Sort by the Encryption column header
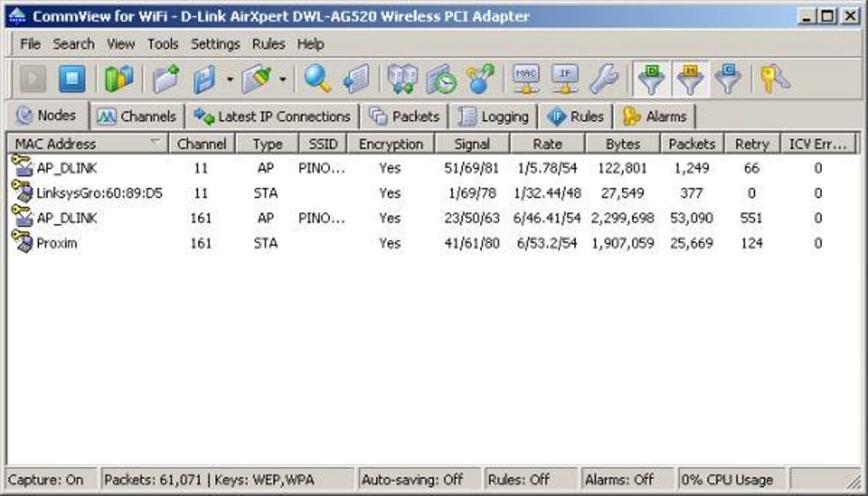The image size is (868, 496). (391, 144)
